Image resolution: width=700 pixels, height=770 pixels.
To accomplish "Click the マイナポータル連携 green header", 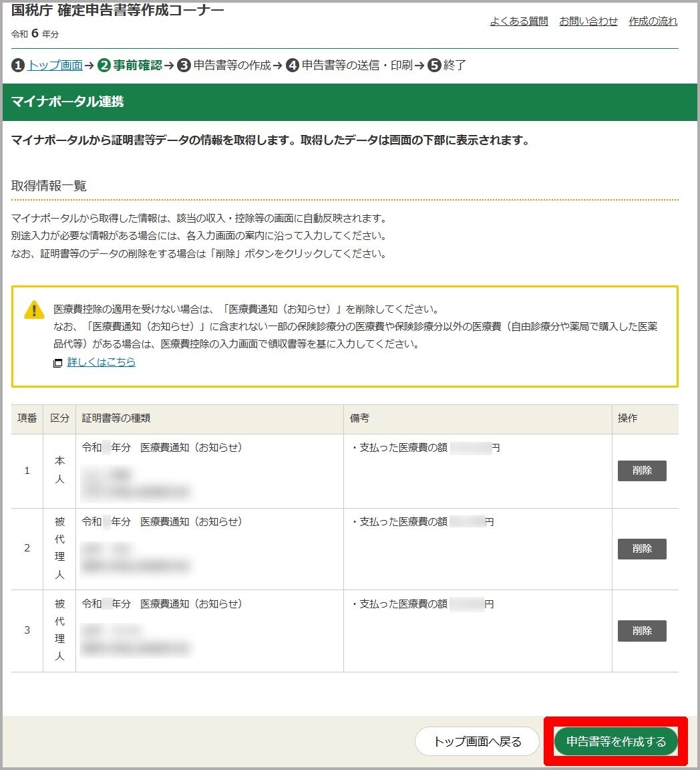I will pyautogui.click(x=349, y=102).
